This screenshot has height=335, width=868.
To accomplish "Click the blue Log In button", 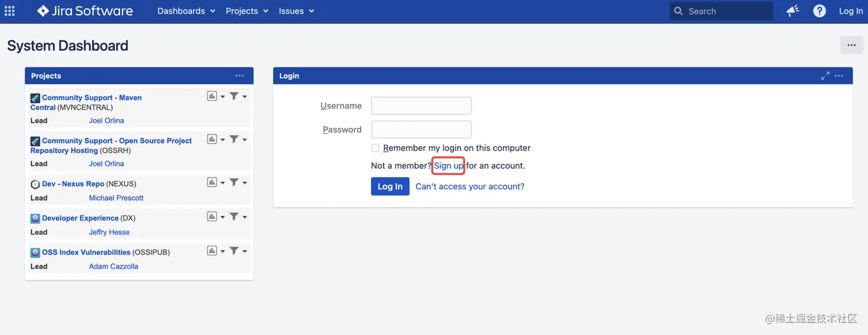I will pyautogui.click(x=390, y=186).
